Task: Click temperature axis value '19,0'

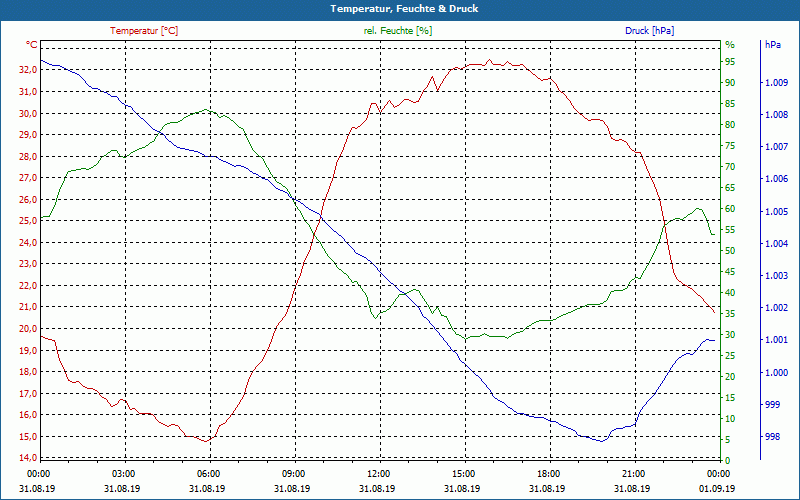Action: point(28,351)
